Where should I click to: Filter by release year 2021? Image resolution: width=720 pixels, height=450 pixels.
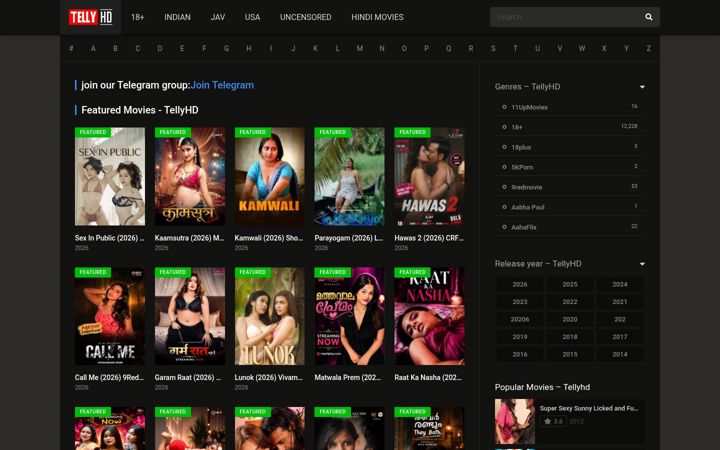pyautogui.click(x=620, y=302)
